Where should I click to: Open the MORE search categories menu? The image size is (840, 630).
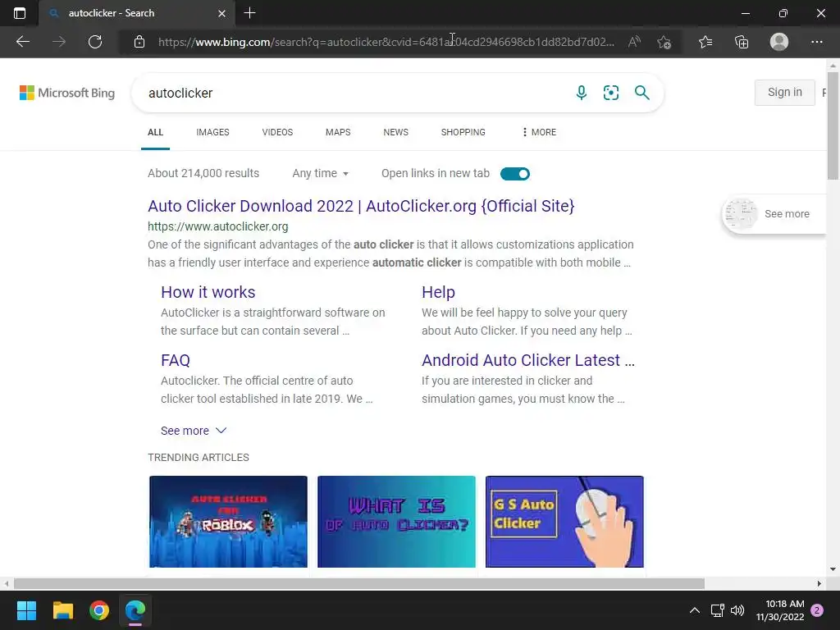[539, 132]
